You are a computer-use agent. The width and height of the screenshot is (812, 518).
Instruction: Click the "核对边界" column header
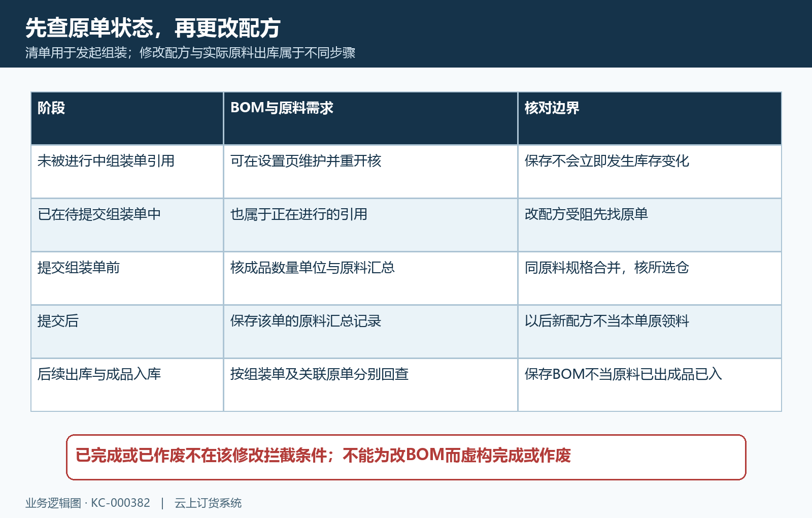point(650,118)
